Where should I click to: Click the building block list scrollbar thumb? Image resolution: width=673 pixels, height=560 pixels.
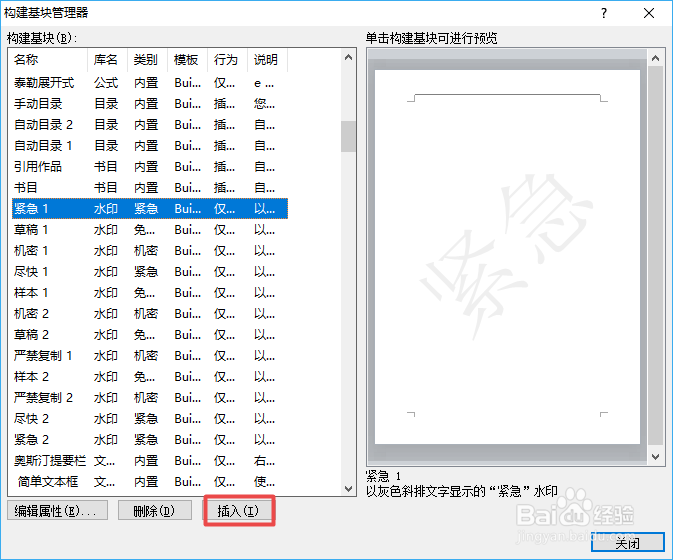point(348,136)
